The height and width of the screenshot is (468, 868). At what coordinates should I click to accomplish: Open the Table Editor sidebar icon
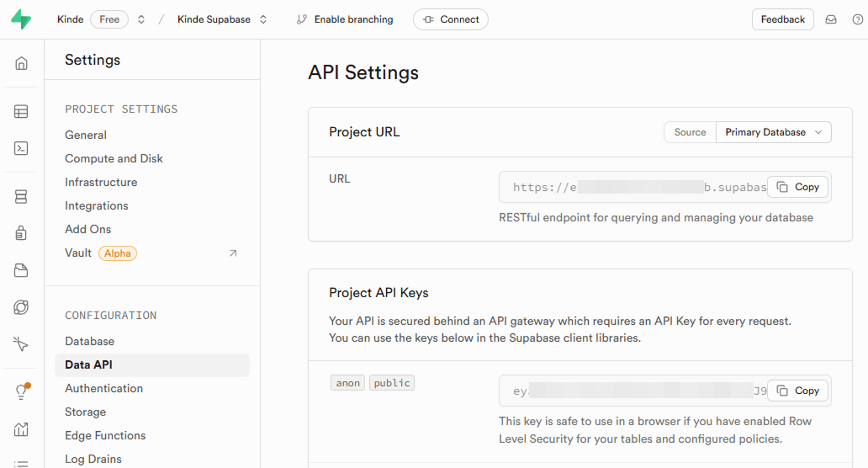pyautogui.click(x=21, y=111)
